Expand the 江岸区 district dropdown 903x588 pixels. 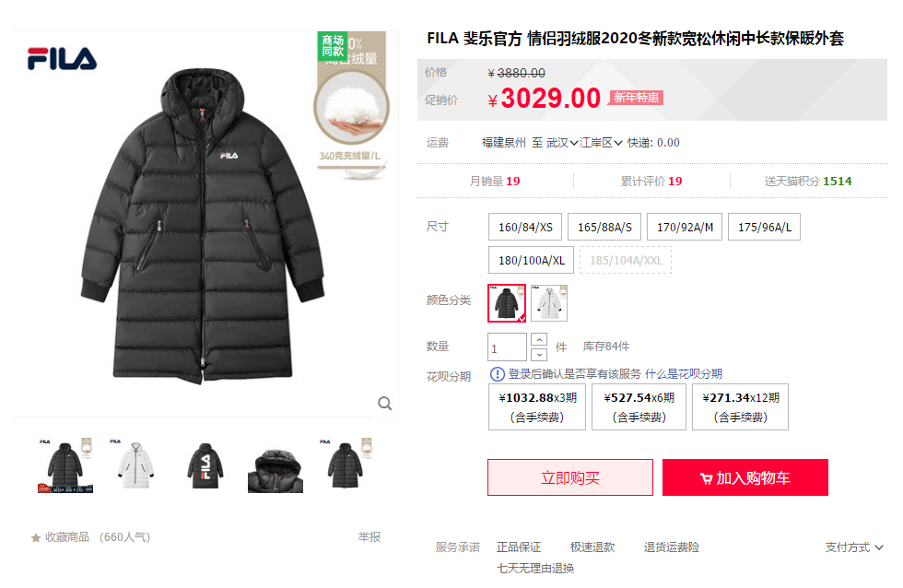[601, 143]
